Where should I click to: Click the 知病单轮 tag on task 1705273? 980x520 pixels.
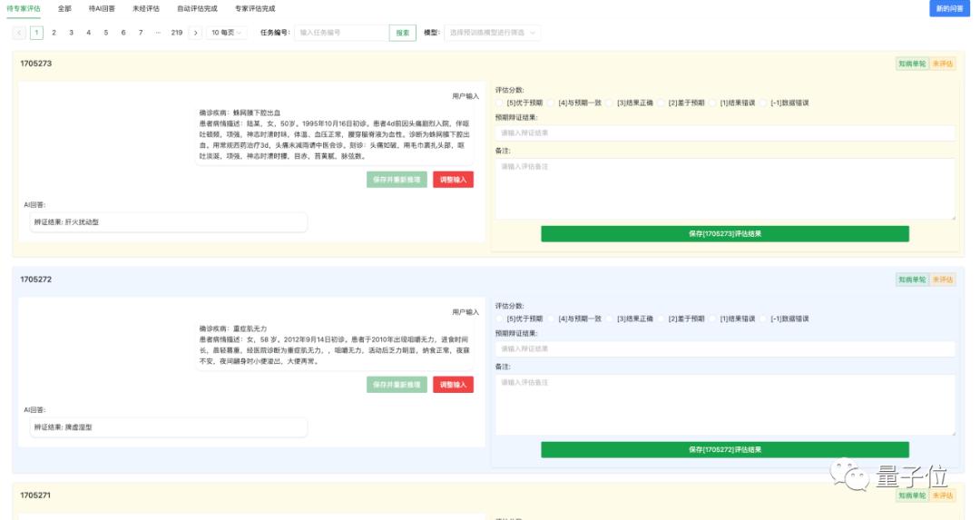(x=911, y=64)
